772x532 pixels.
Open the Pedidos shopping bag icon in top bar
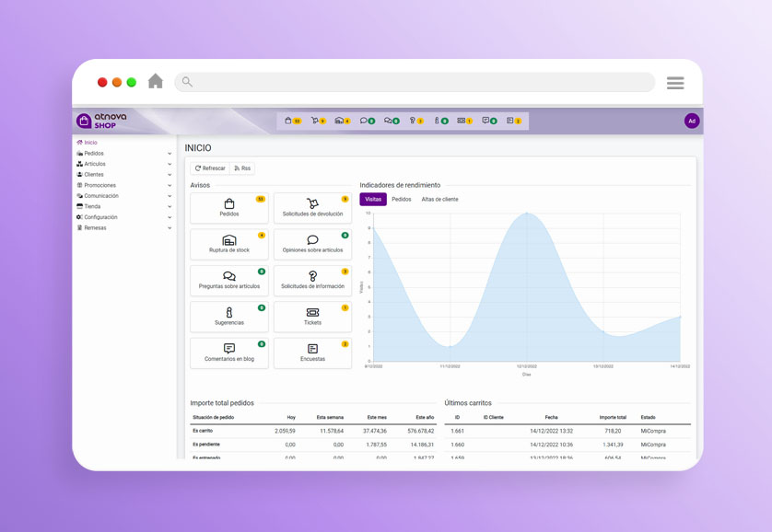click(289, 120)
